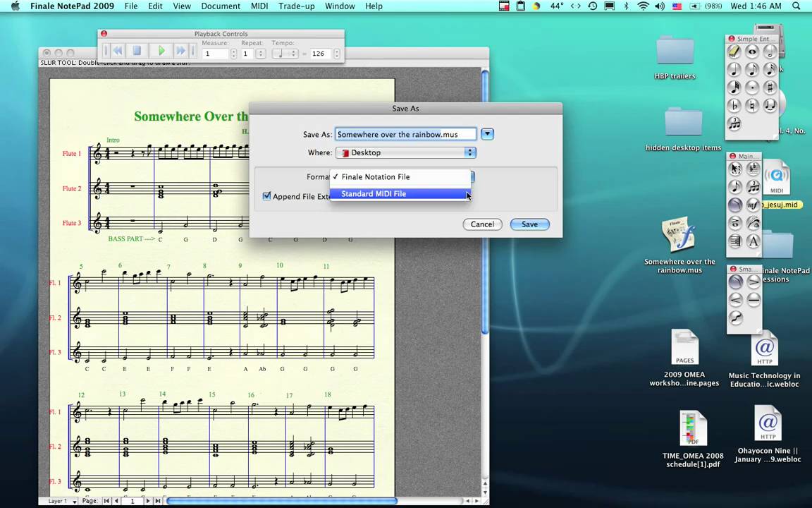Select the natural accidental icon

pos(752,105)
